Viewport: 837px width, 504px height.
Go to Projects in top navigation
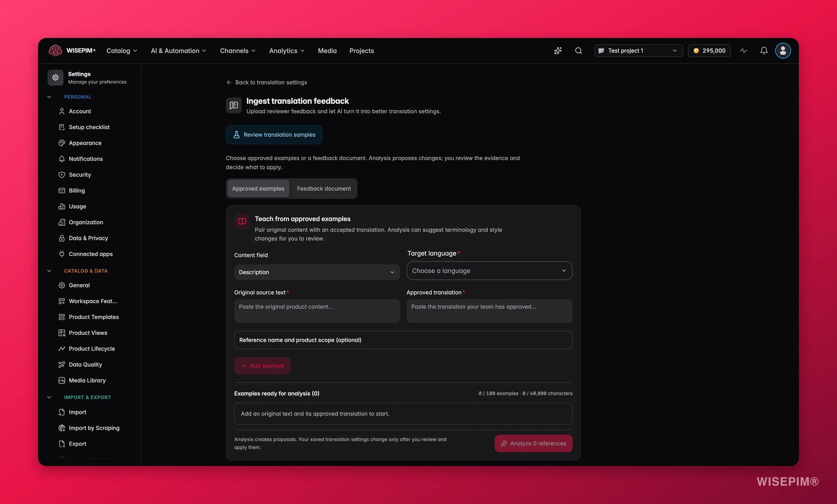361,51
